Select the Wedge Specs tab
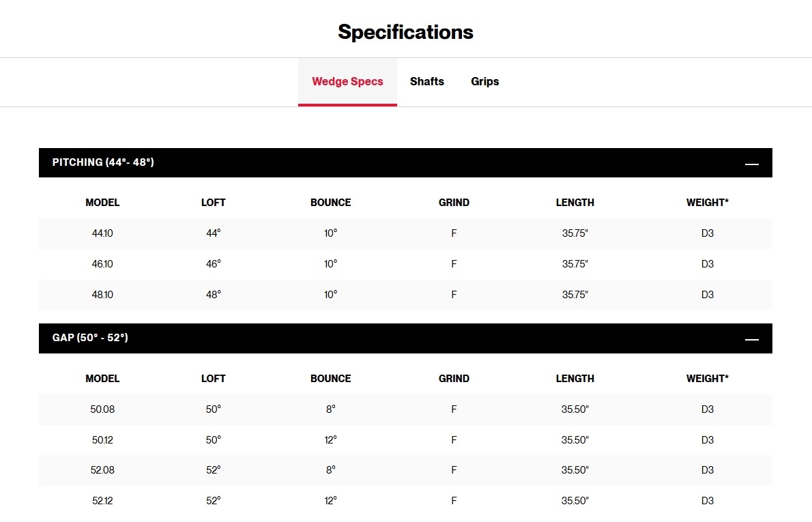 pyautogui.click(x=347, y=82)
